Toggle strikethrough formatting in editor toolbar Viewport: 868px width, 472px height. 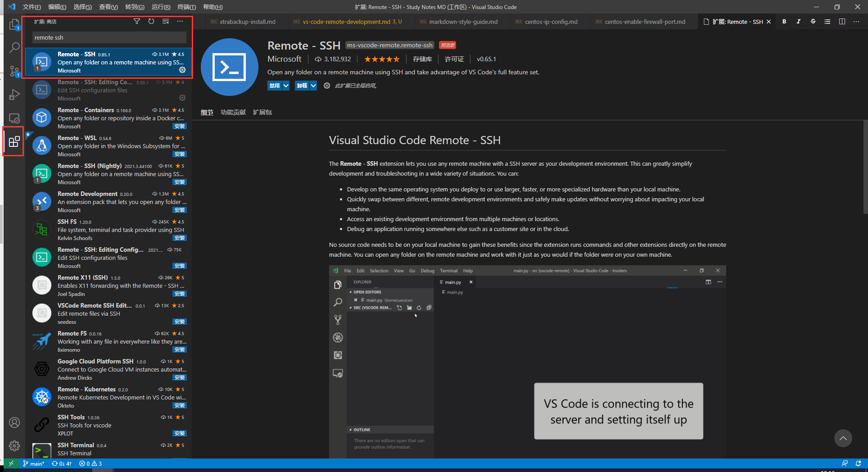[x=813, y=22]
